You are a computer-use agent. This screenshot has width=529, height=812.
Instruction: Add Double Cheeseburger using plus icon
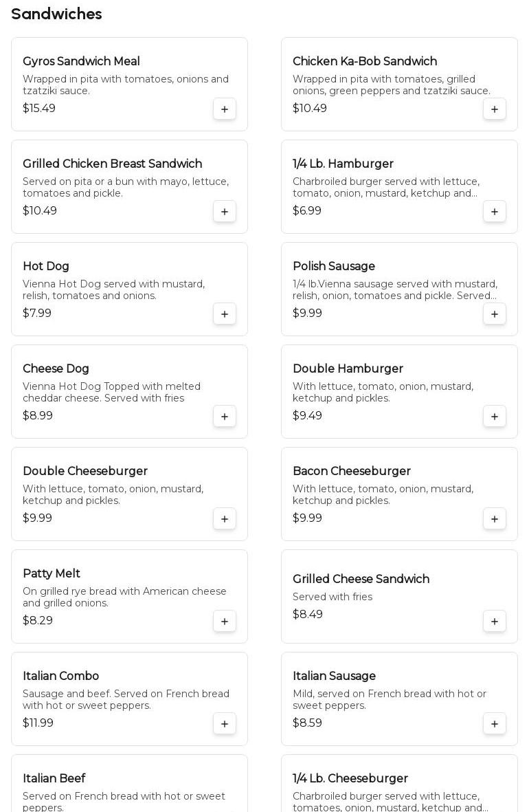[x=225, y=519]
